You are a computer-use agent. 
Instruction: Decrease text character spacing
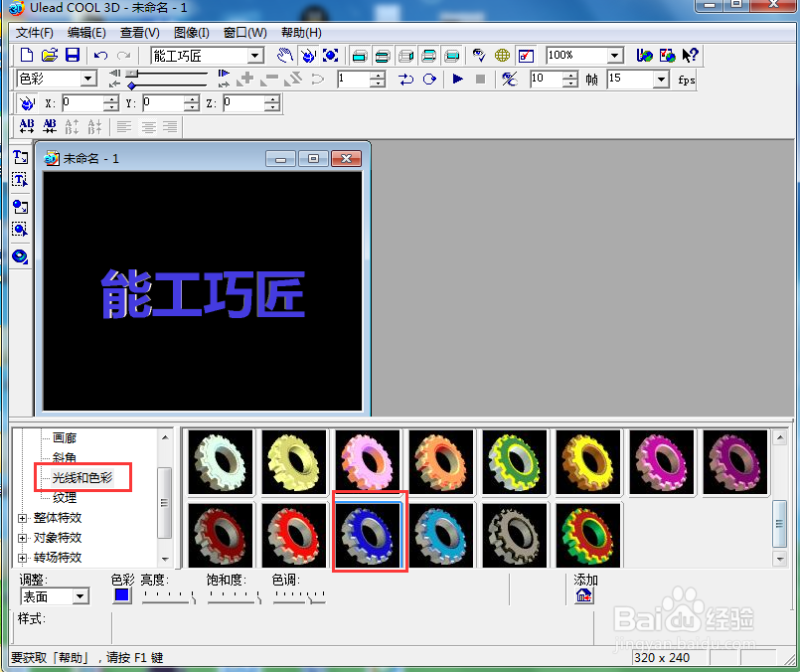pos(50,126)
